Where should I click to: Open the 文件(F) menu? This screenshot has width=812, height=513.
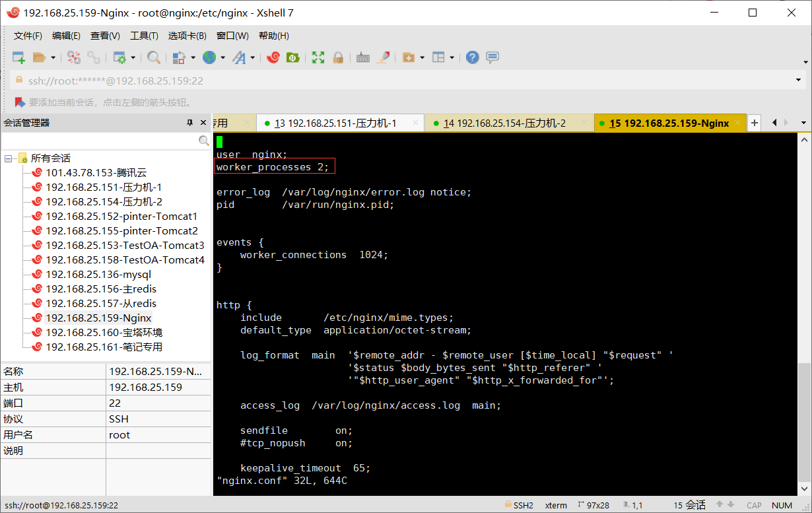click(28, 36)
